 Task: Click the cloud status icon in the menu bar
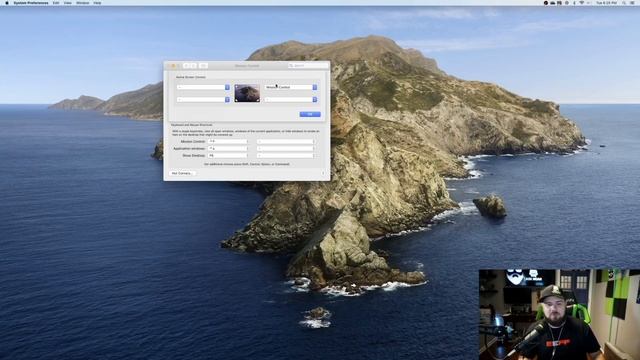tap(553, 3)
